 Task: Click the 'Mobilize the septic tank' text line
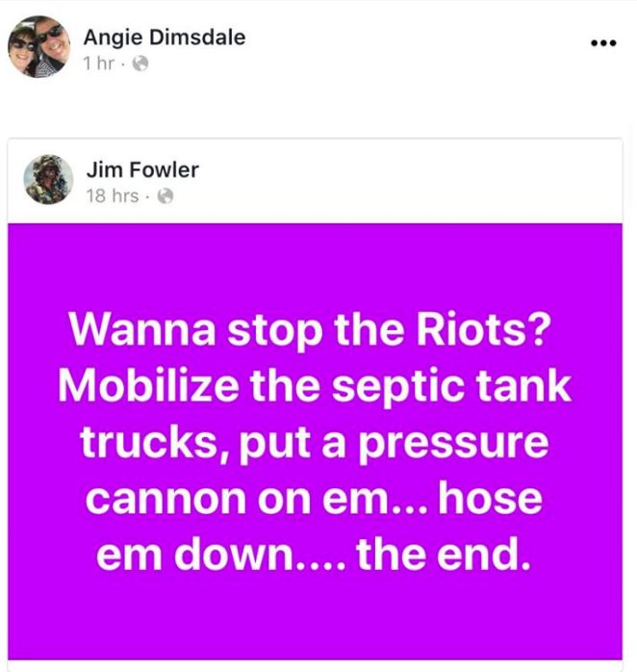[315, 387]
